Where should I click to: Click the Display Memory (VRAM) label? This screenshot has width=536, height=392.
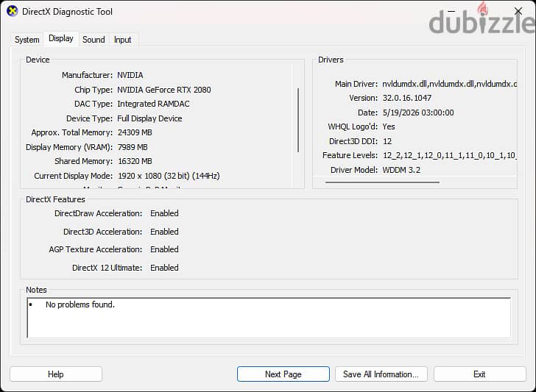69,147
